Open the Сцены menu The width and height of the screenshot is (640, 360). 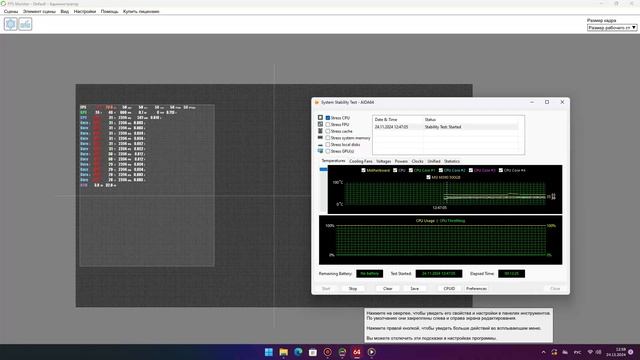(11, 11)
